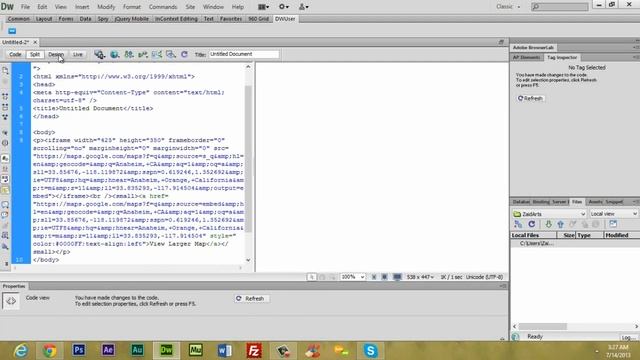
Task: Click the Select Parent Tag coding toolbar icon
Action: [x=5, y=133]
